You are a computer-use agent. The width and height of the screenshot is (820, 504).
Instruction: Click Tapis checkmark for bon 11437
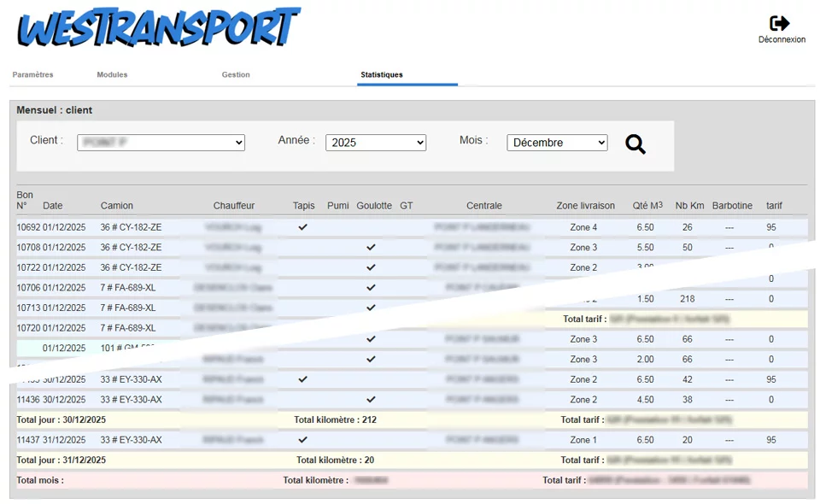coord(302,440)
